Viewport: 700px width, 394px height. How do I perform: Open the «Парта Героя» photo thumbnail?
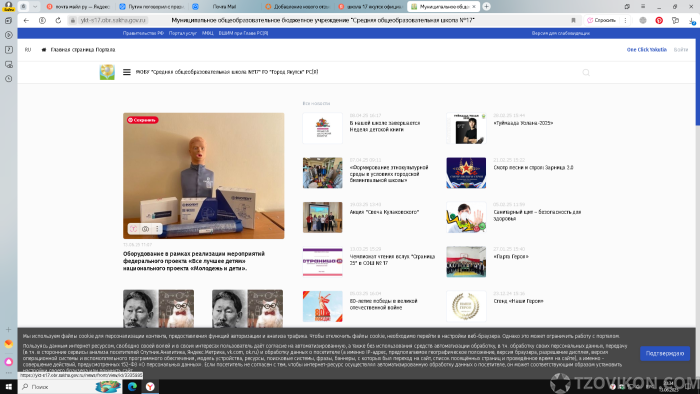pos(466,261)
